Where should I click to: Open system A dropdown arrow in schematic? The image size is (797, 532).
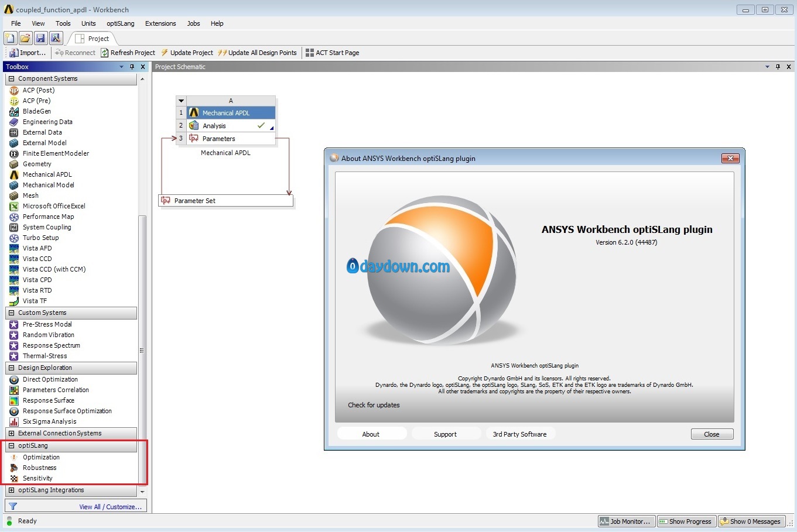tap(182, 101)
